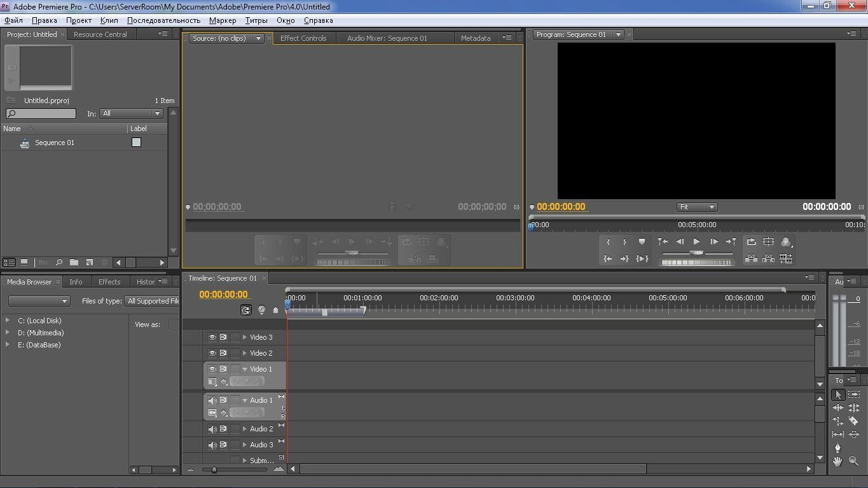
Task: Click the Export Frame/Output icon in Program monitor
Action: click(x=785, y=242)
